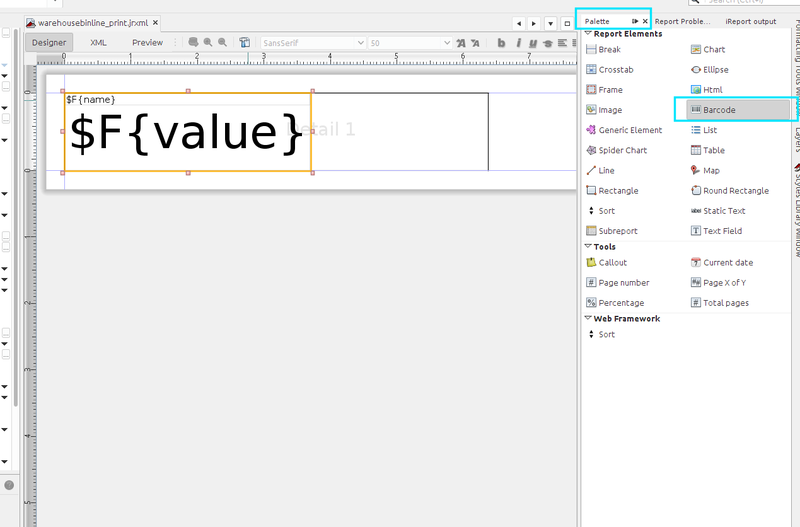Screen dimensions: 800x527
Task: Pick the Subreport element
Action: 618,231
